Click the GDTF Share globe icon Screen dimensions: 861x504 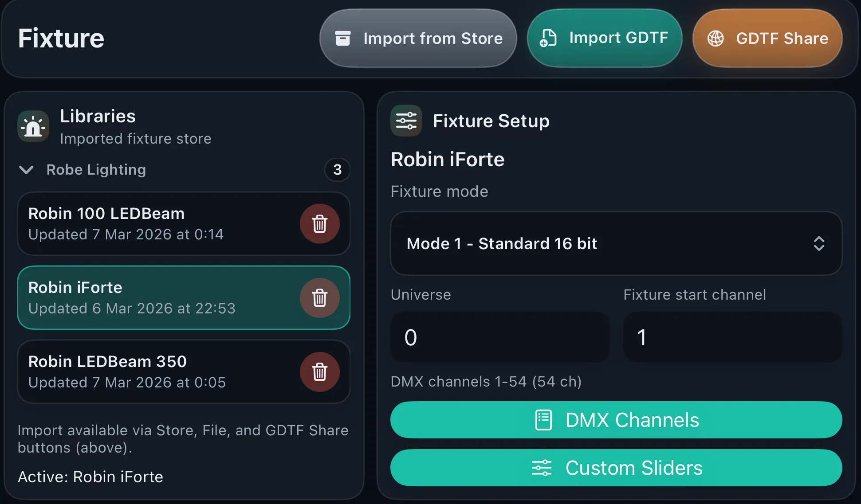pyautogui.click(x=715, y=38)
